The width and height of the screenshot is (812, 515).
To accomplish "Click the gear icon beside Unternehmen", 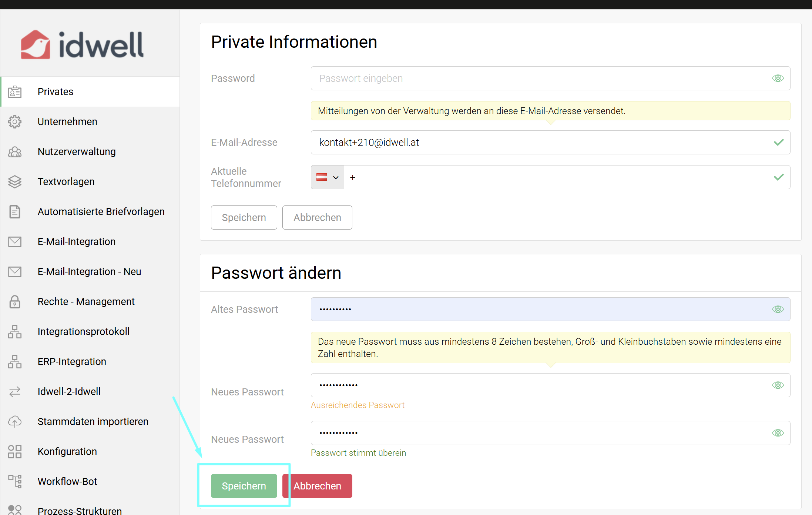I will click(15, 122).
